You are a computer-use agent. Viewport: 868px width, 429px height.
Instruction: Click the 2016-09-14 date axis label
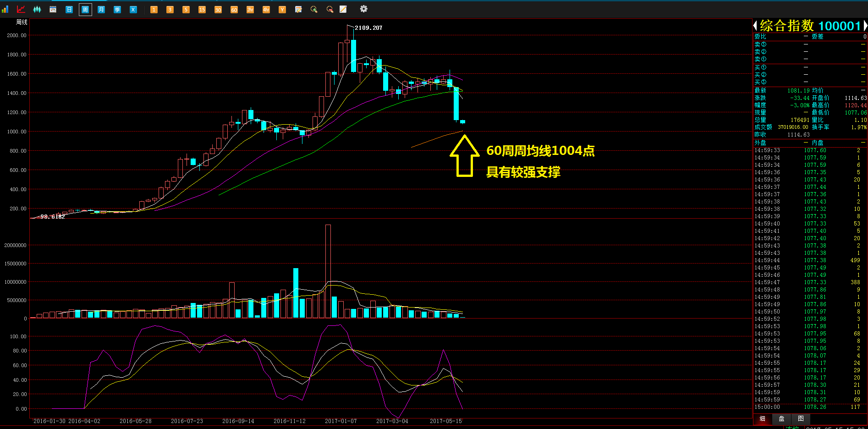[x=238, y=421]
